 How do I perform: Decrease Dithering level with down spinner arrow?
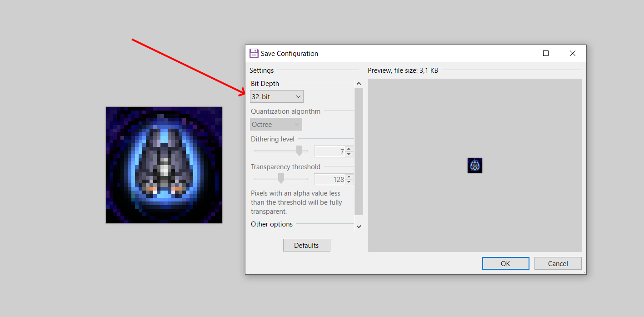point(349,154)
